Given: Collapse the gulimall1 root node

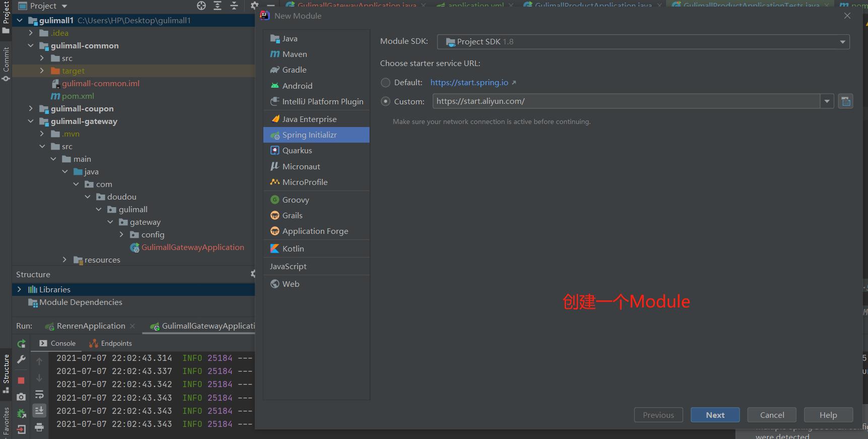Looking at the screenshot, I should (20, 21).
